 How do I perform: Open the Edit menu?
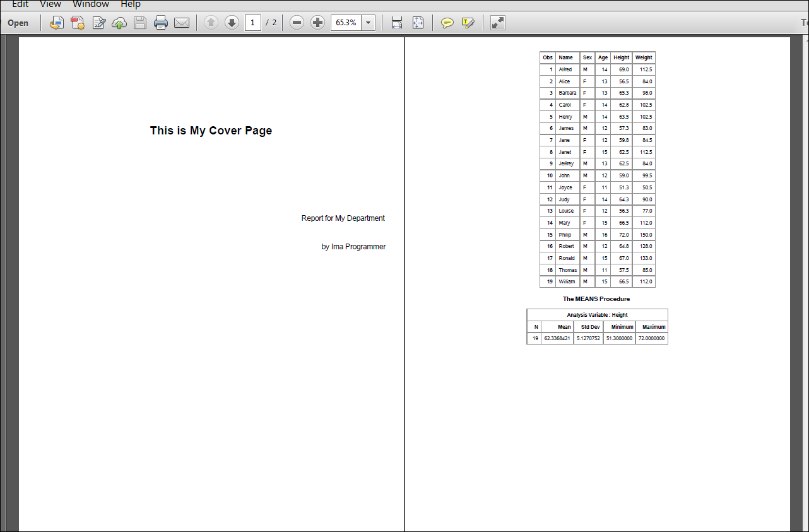point(20,4)
